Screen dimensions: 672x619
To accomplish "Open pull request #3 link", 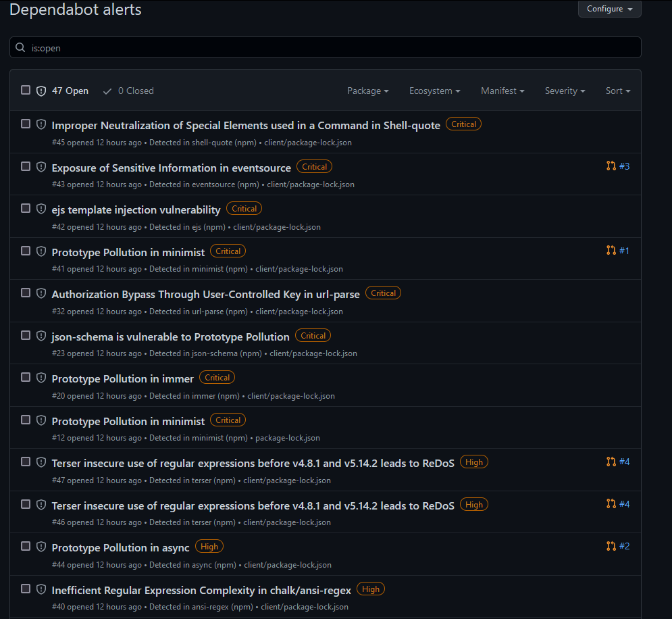I will [625, 166].
